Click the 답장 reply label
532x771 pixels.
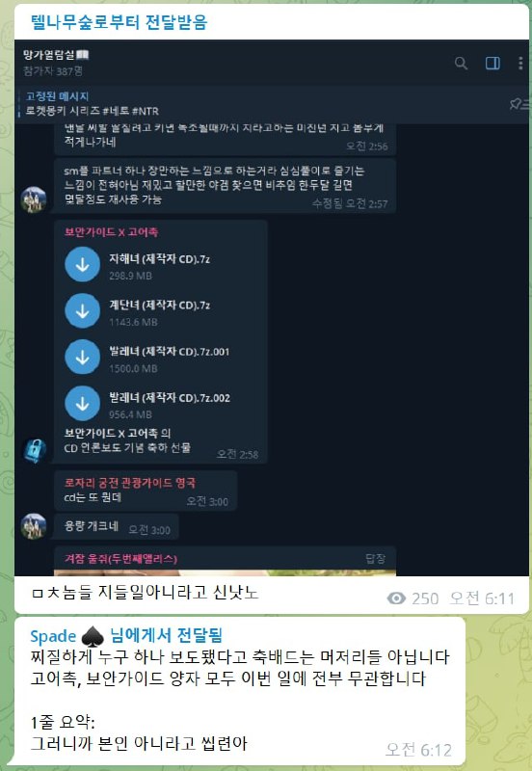click(x=375, y=559)
